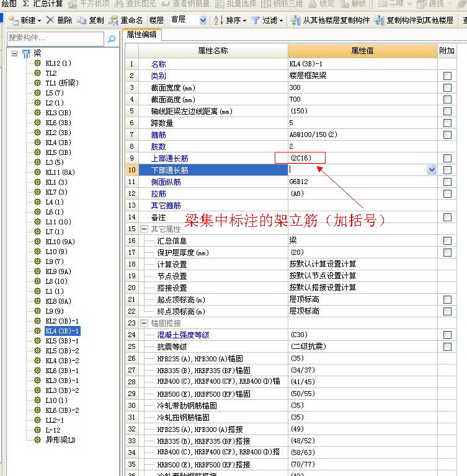Toggle 附加 checkbox for 侧面纵筋 row
Screen dimensions: 467x476
pos(447,182)
